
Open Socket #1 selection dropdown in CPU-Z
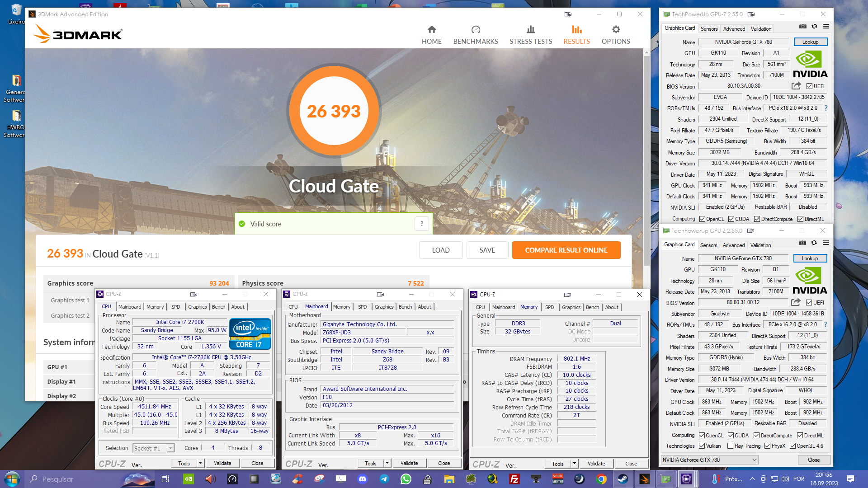tap(154, 448)
